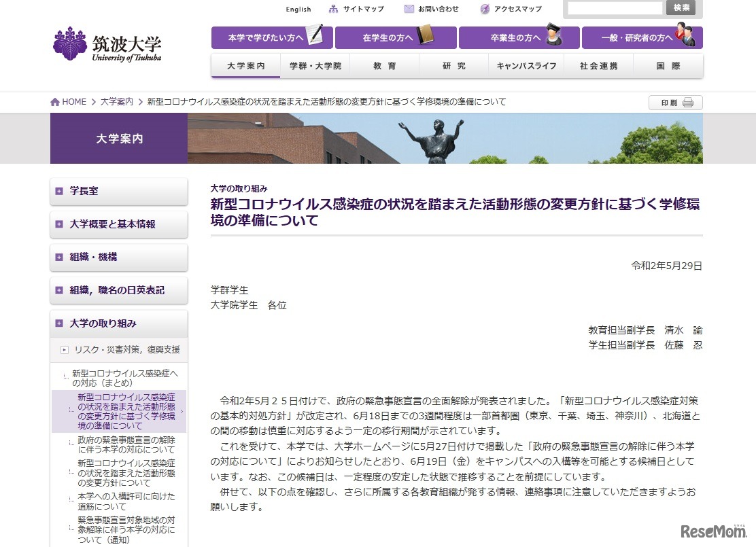Click the サイトマップ sitemap icon
This screenshot has height=547, width=756.
click(333, 9)
